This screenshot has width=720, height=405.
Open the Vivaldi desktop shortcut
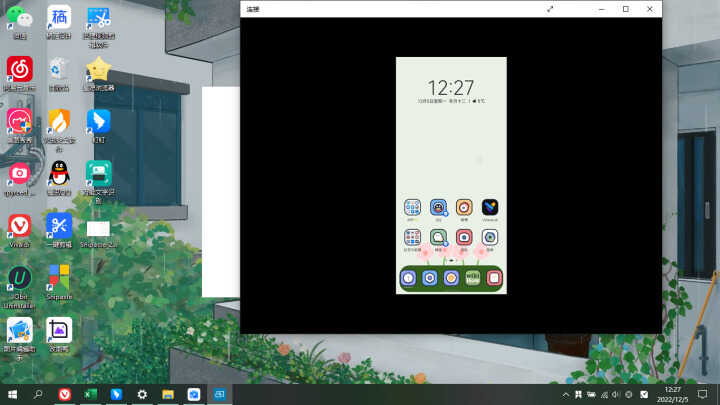click(x=20, y=231)
